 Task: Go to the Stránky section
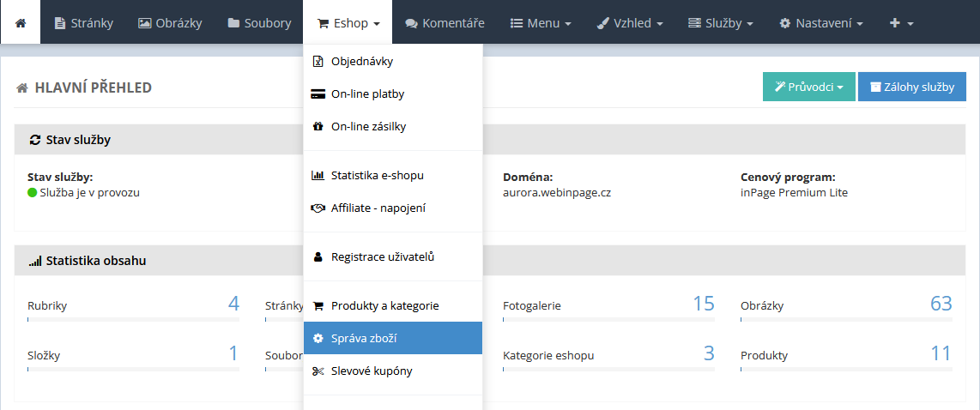pyautogui.click(x=83, y=23)
